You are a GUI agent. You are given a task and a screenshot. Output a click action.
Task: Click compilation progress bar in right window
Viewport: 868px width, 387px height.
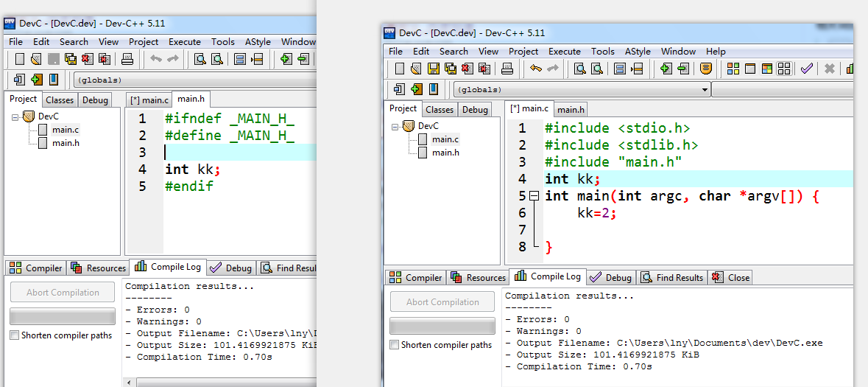coord(442,326)
